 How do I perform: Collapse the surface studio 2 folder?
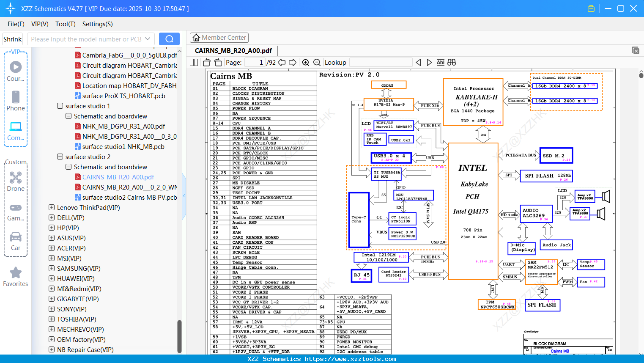[60, 157]
